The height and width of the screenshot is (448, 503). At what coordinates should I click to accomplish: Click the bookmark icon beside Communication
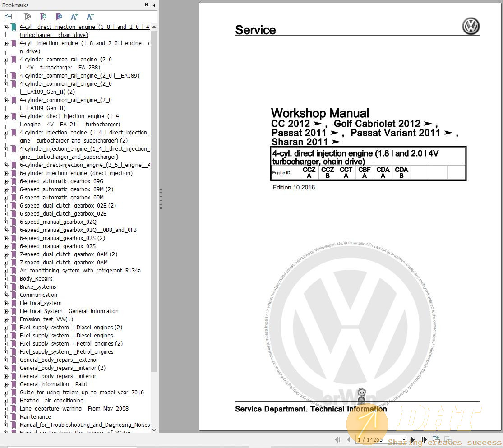pos(14,295)
